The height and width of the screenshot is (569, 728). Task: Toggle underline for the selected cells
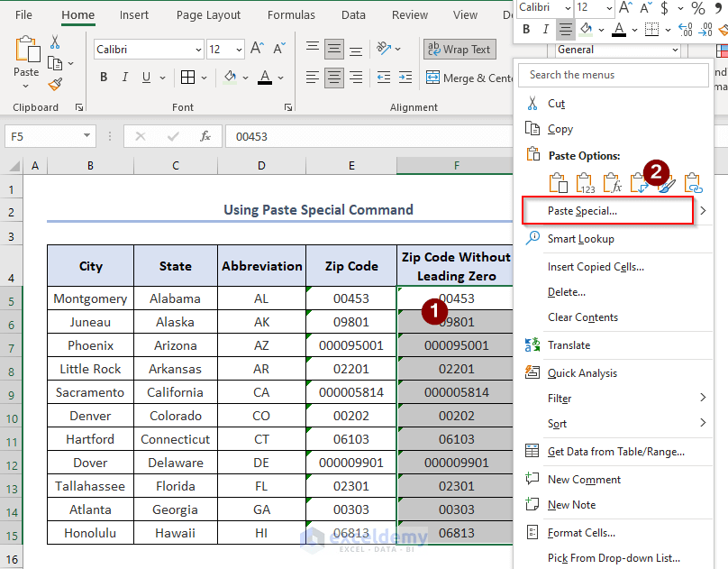tap(146, 78)
